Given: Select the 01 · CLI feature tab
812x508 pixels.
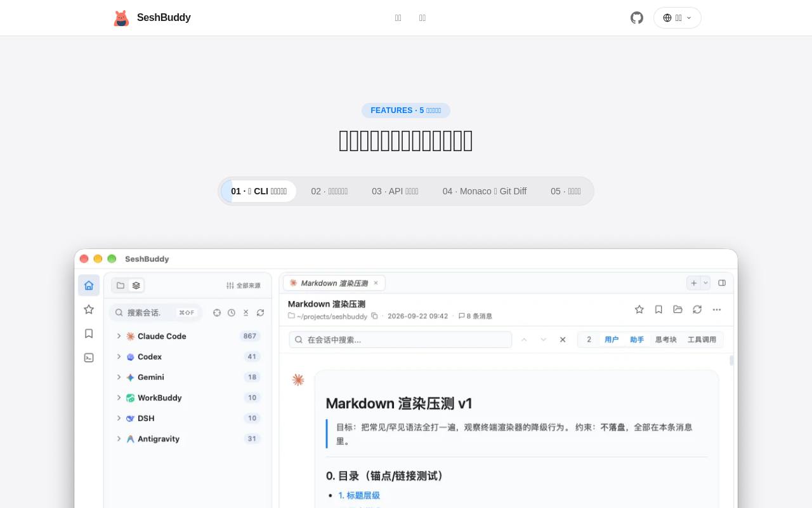Looking at the screenshot, I should [x=259, y=191].
